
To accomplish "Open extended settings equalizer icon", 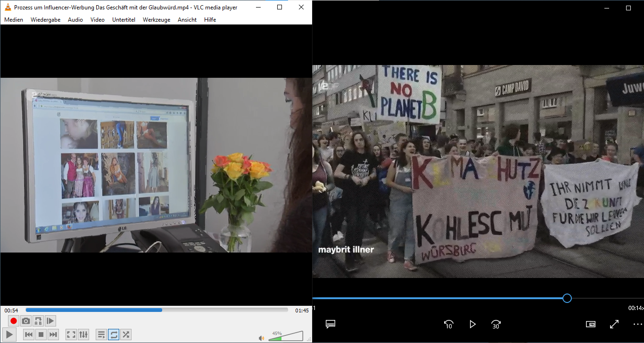I will pyautogui.click(x=83, y=335).
